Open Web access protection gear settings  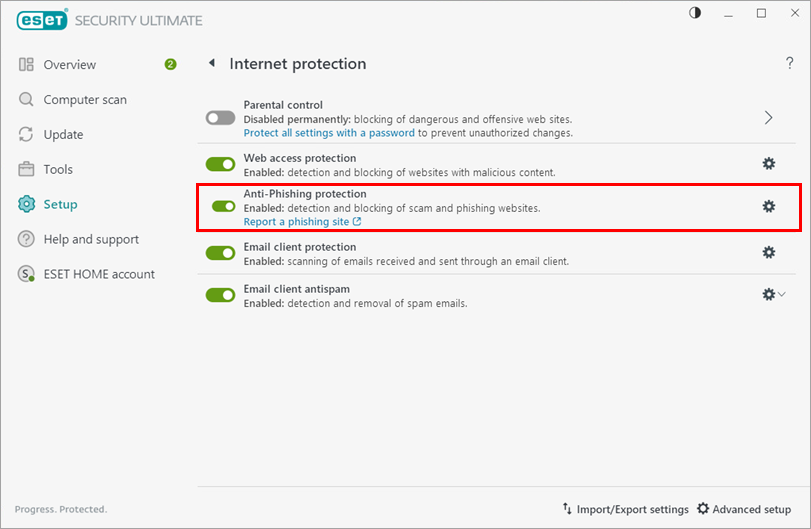pos(768,164)
